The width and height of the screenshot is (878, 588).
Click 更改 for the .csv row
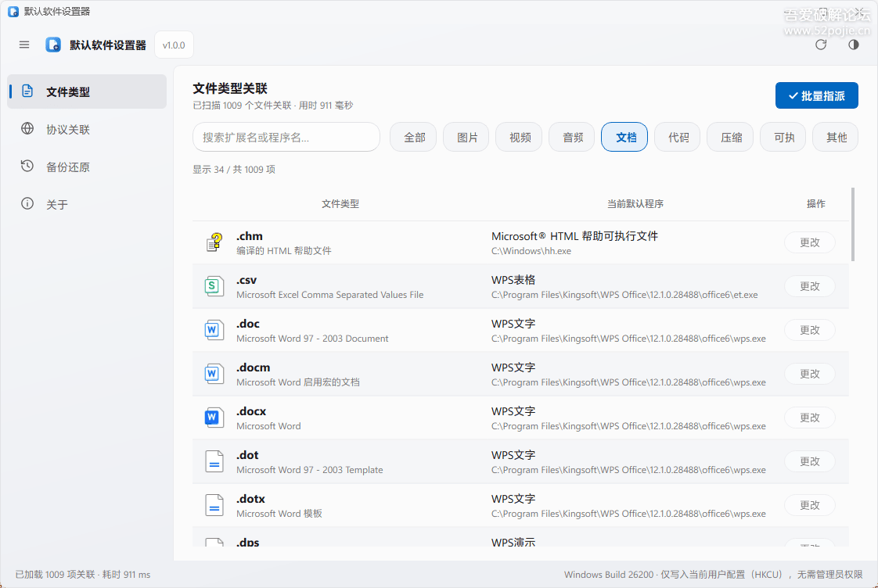(810, 286)
